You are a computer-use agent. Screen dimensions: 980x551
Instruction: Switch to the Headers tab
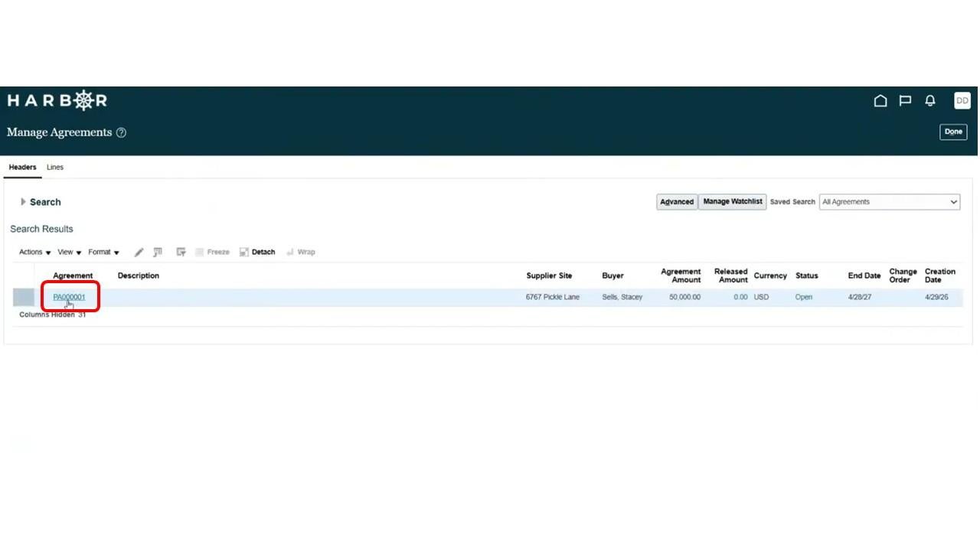pos(22,167)
